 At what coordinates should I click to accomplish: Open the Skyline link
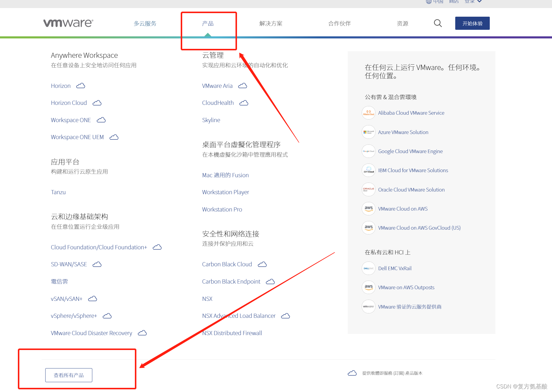[x=211, y=120]
